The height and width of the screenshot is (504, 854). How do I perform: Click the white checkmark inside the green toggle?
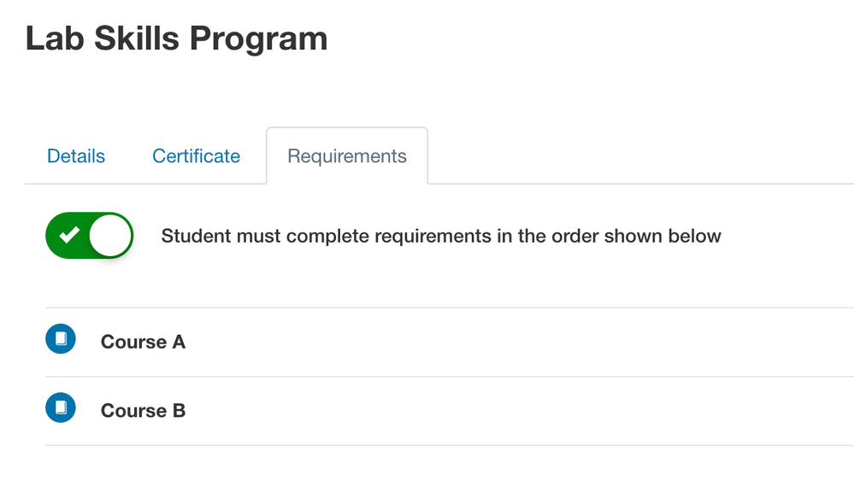pos(69,235)
